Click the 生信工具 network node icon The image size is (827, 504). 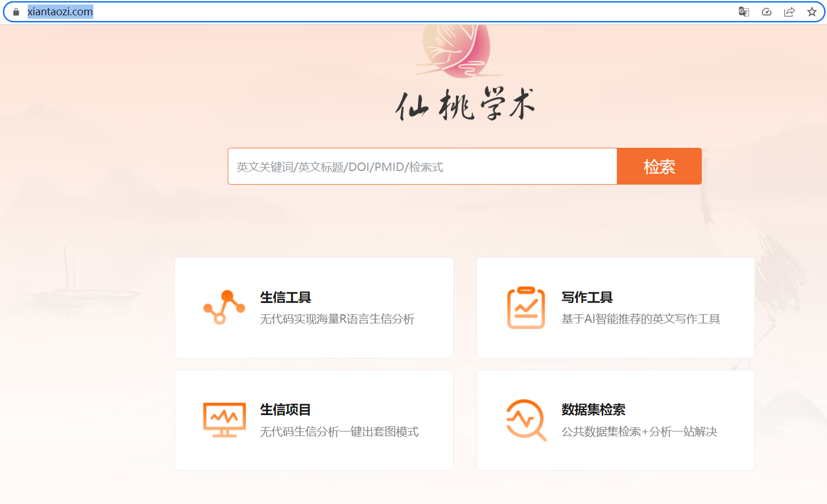(x=224, y=307)
